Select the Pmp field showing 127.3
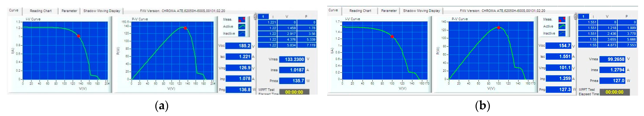 point(558,89)
